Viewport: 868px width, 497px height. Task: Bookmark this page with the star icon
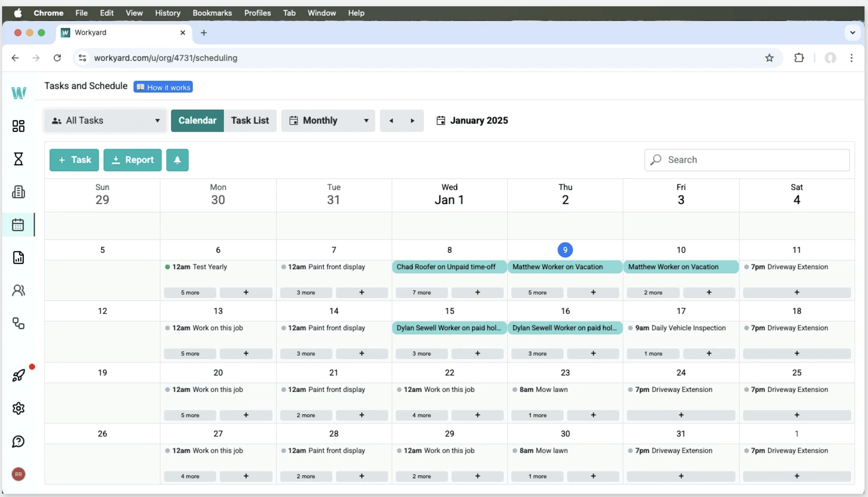click(x=769, y=58)
